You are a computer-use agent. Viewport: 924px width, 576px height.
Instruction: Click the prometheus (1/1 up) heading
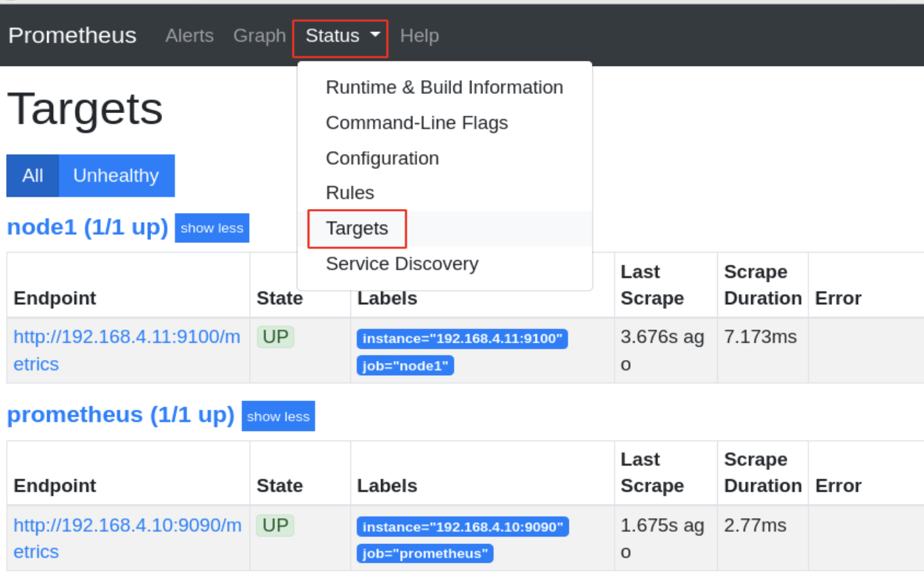point(120,415)
